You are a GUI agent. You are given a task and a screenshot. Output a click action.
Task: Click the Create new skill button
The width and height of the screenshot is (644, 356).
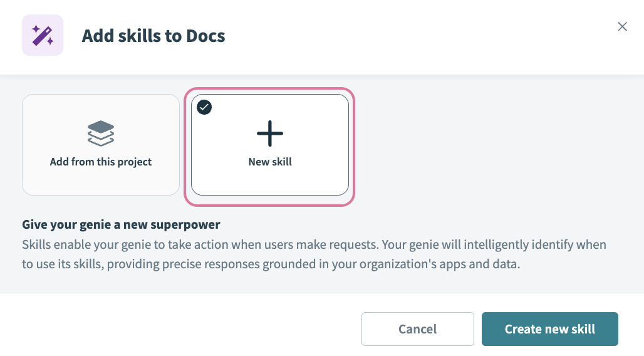coord(549,329)
